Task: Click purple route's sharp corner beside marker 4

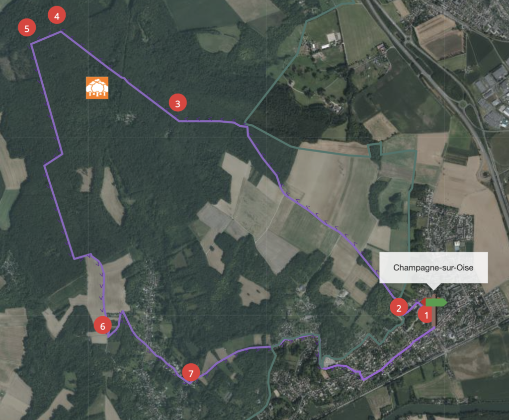Action: 61,31
